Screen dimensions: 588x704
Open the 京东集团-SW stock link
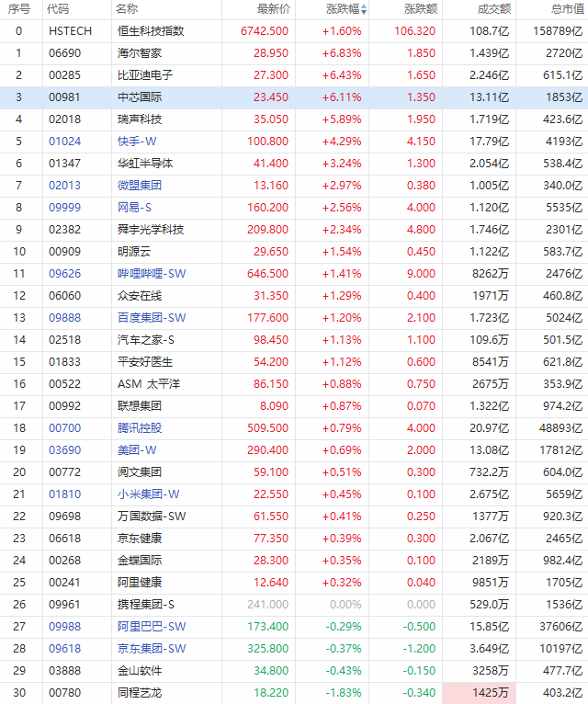[x=152, y=648]
